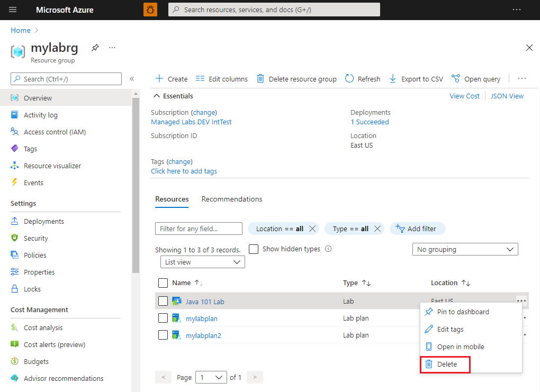Select Pin to dashboard in context menu
This screenshot has width=540, height=392.
471,312
